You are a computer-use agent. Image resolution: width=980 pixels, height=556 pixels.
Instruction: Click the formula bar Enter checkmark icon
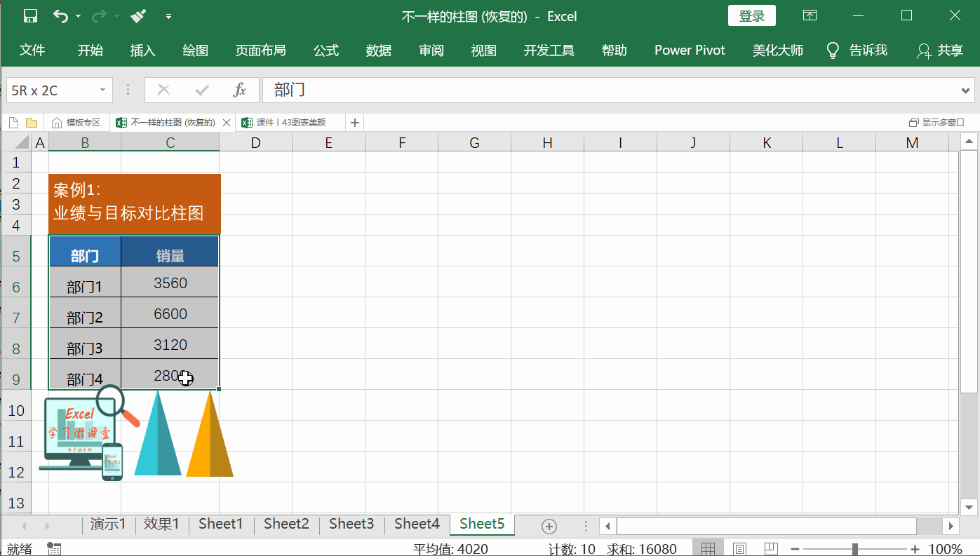(x=202, y=90)
